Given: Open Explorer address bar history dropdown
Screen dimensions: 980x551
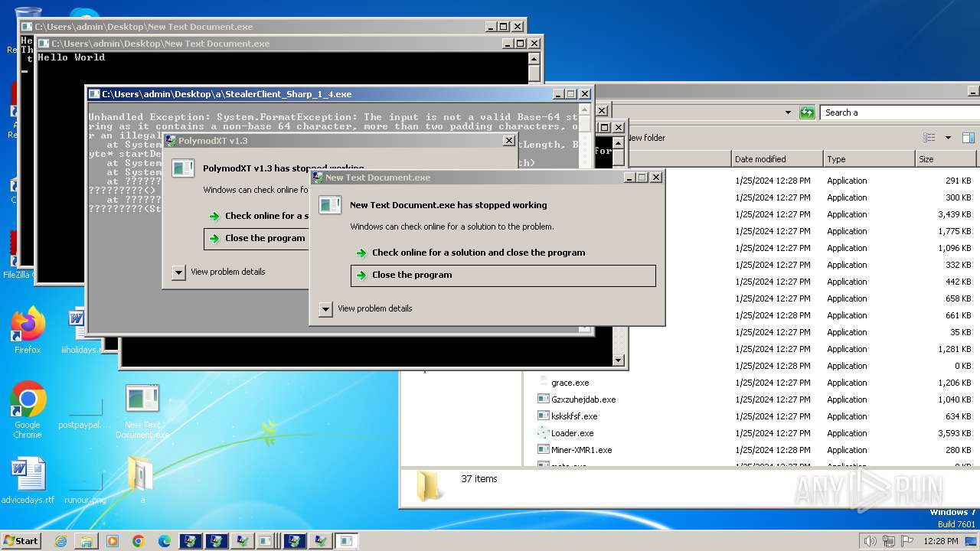Looking at the screenshot, I should [x=788, y=112].
